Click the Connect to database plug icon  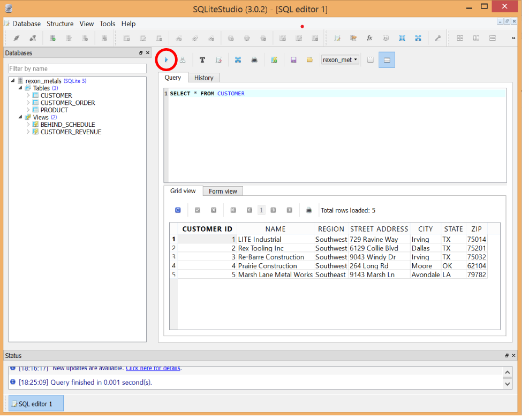(16, 39)
